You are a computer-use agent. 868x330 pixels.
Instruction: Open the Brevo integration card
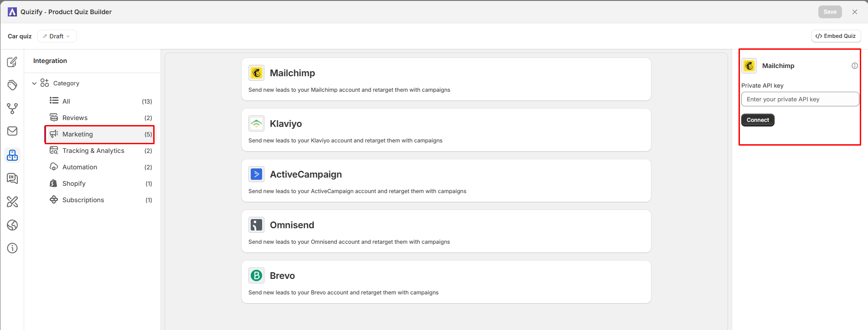[446, 282]
